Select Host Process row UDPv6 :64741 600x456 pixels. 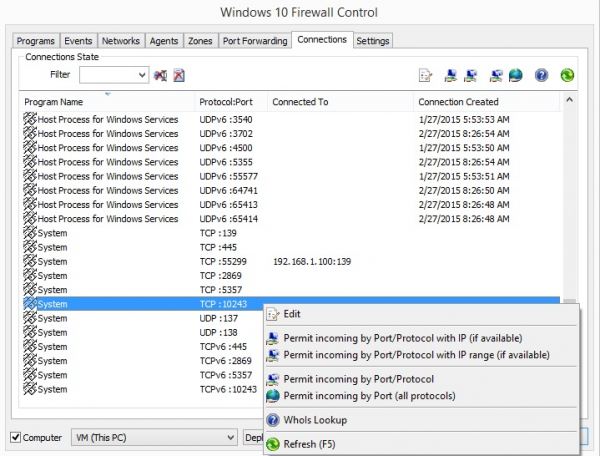pos(291,190)
